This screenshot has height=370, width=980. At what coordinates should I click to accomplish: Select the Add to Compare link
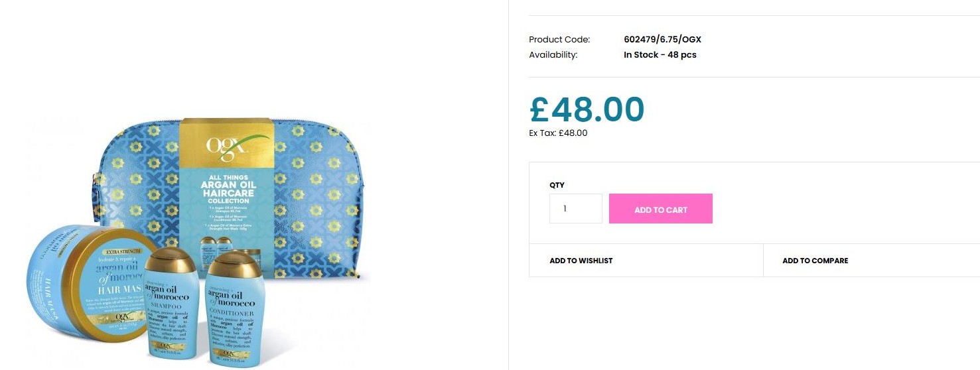[x=815, y=261]
